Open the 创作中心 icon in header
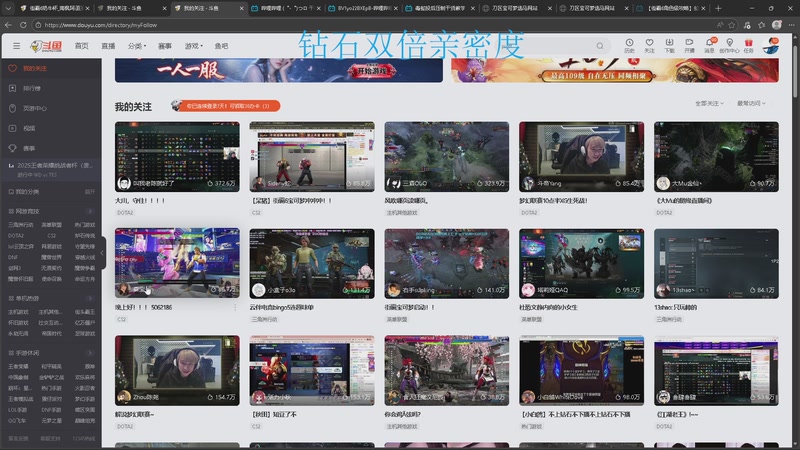The height and width of the screenshot is (450, 800). 729,45
